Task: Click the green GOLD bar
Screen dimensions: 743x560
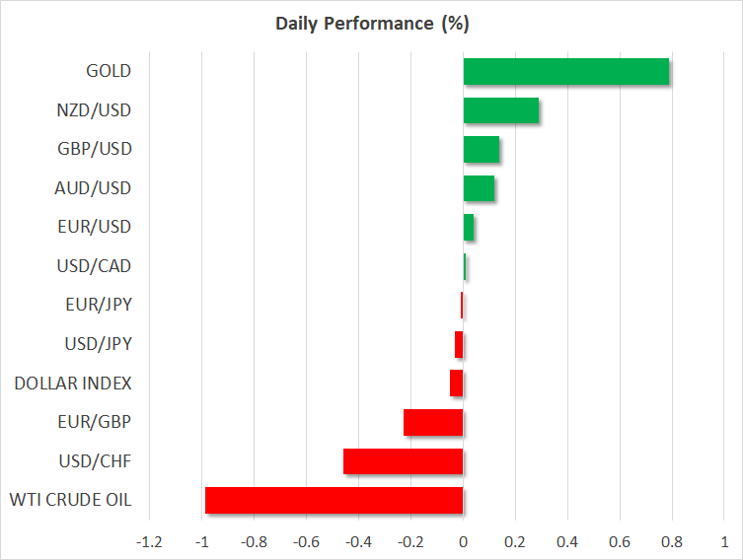Action: (x=565, y=72)
